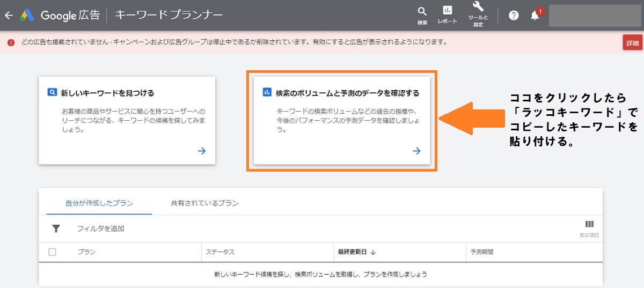Click the back arrow in the header
Image resolution: width=644 pixels, height=288 pixels.
tap(8, 15)
